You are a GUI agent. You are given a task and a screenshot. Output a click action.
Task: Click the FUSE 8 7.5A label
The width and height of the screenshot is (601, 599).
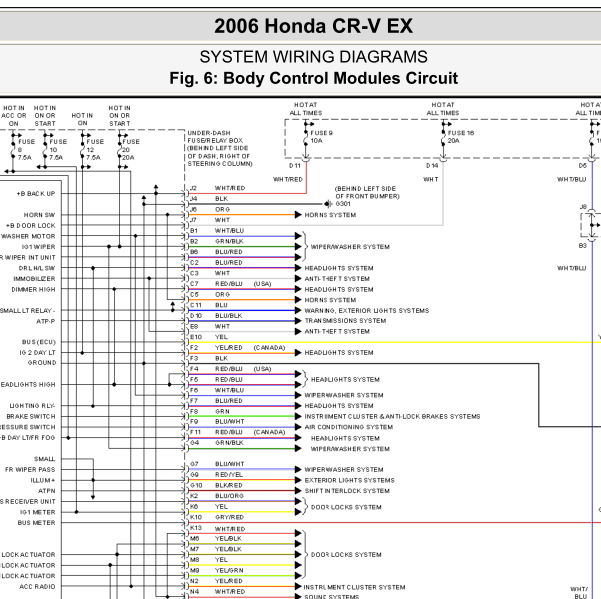coord(26,149)
